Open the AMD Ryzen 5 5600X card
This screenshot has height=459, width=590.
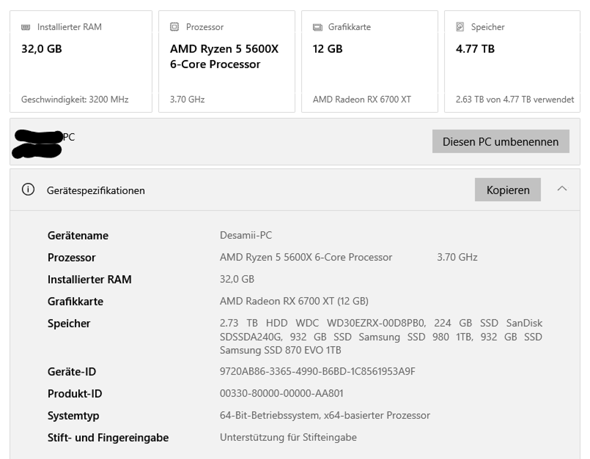pos(227,61)
